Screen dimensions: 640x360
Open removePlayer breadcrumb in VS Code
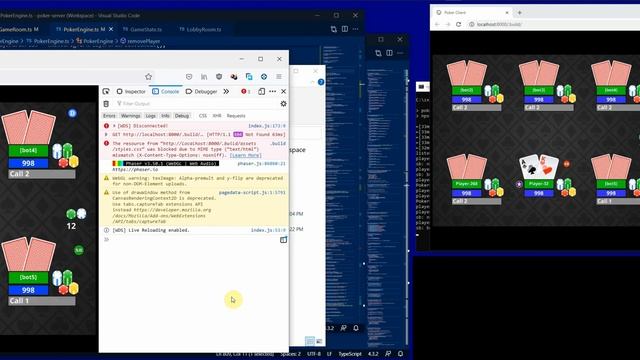pyautogui.click(x=140, y=41)
